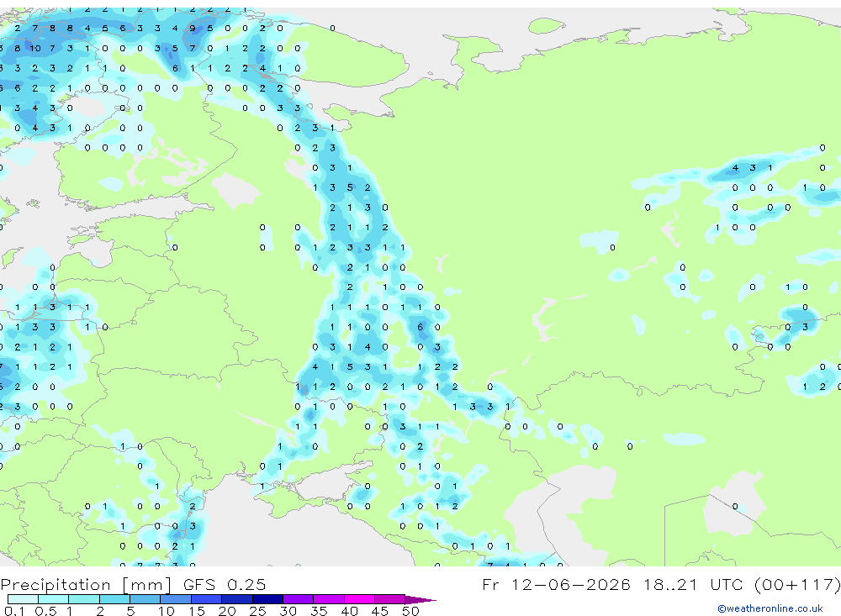Select the 30–35 mm purple legend swatch
The width and height of the screenshot is (841, 616).
click(299, 599)
